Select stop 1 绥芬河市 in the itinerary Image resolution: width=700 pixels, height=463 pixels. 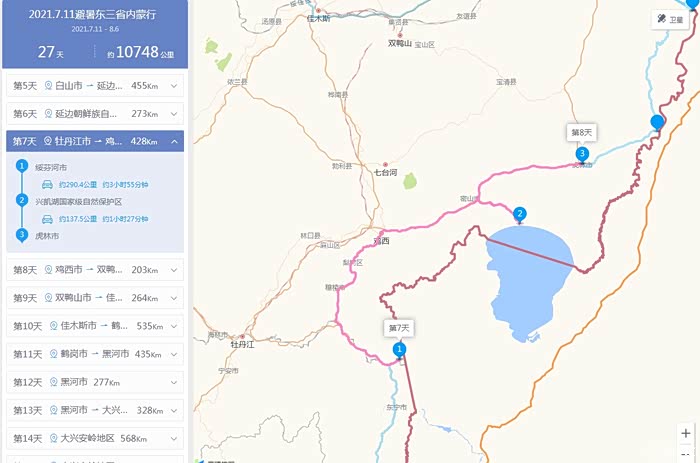pyautogui.click(x=51, y=167)
